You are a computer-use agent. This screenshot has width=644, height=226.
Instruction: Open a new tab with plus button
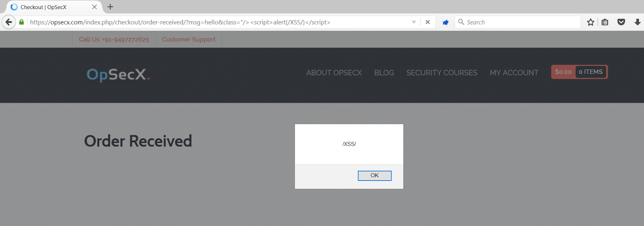[110, 6]
